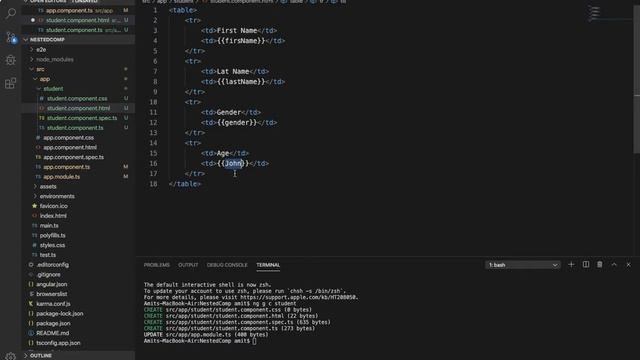Open the Extensions view
Viewport: 640px width, 360px height.
(x=11, y=83)
